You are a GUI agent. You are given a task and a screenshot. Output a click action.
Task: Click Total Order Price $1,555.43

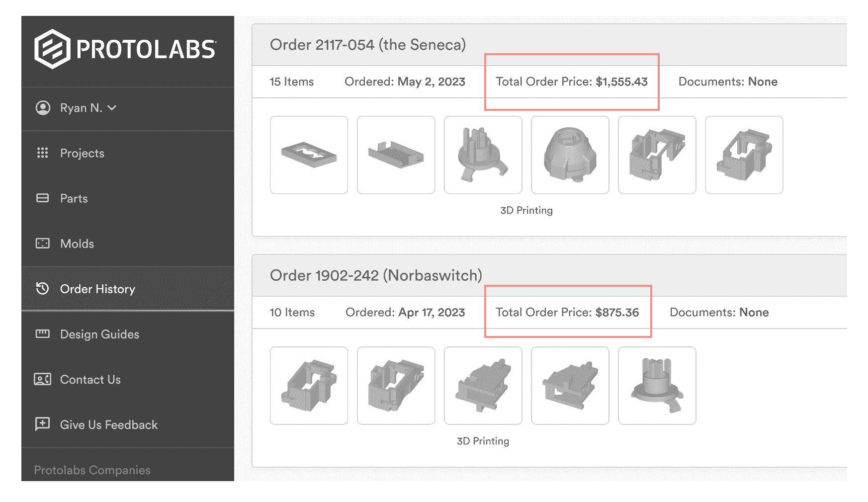[572, 82]
